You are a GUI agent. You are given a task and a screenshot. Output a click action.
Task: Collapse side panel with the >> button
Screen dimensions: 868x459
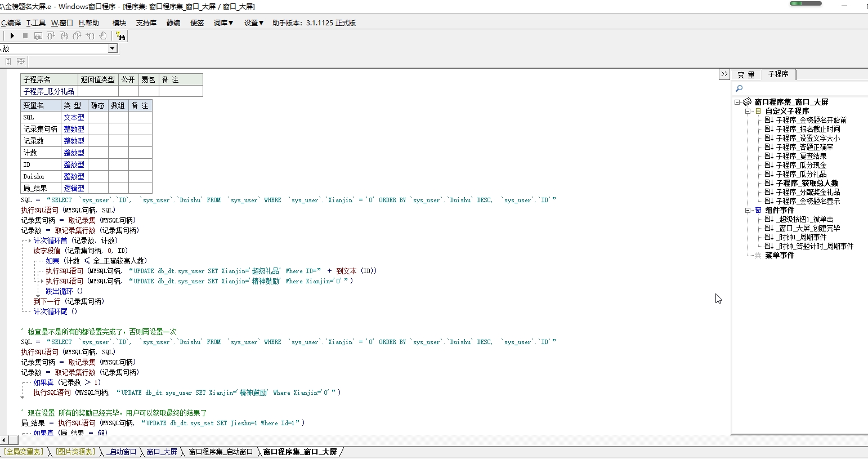point(724,74)
